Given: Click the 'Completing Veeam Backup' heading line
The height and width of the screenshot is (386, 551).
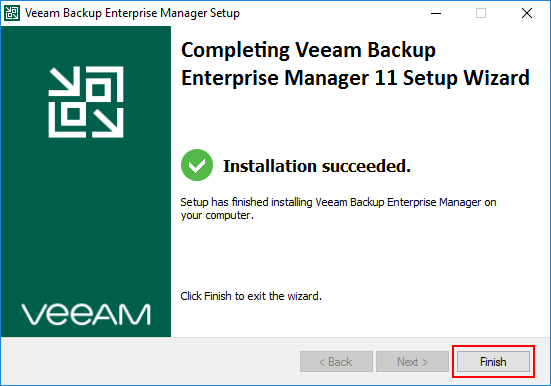Looking at the screenshot, I should click(x=308, y=50).
